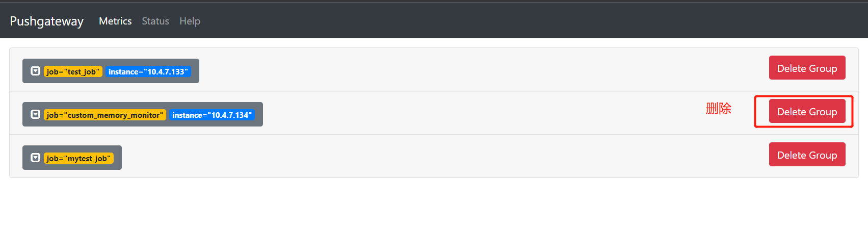The height and width of the screenshot is (227, 868).
Task: Click the job="test_job" yellow badge
Action: click(x=73, y=71)
